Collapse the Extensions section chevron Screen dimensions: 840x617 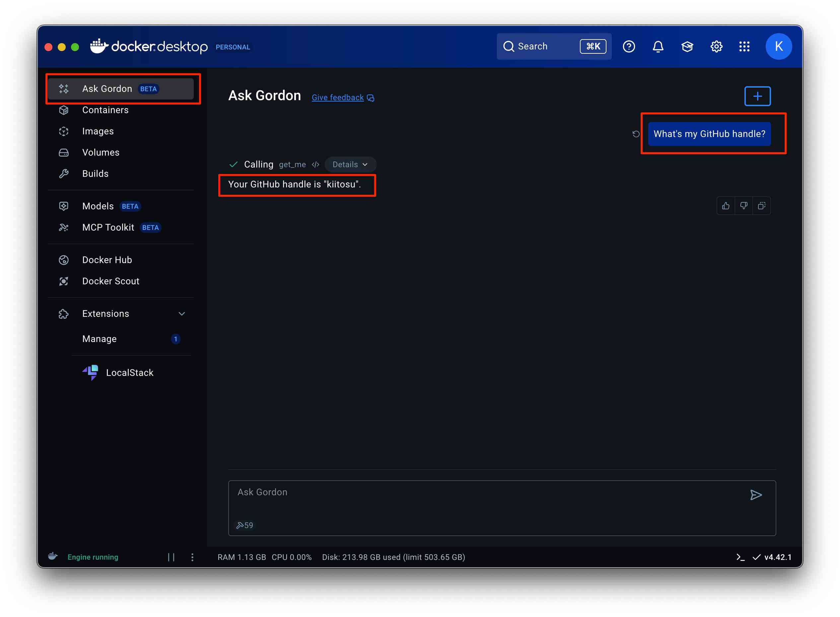182,314
